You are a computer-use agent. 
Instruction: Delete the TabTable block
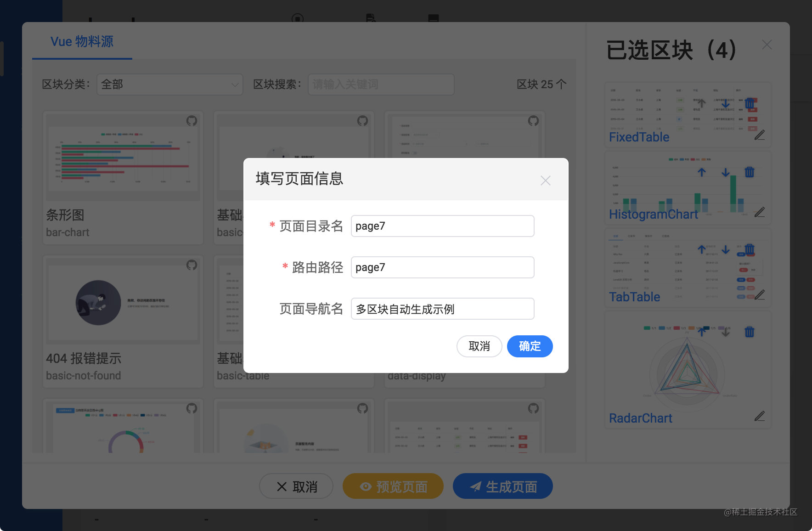click(x=750, y=249)
